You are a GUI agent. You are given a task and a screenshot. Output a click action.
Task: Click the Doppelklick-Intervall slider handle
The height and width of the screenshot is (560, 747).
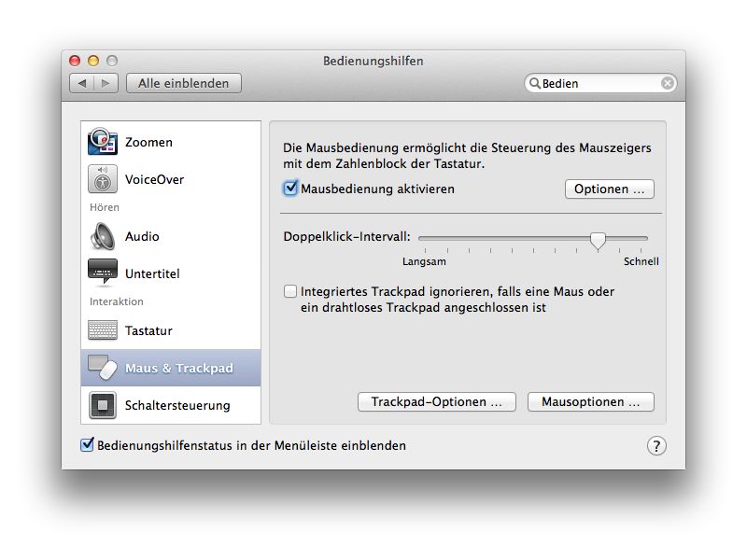[598, 240]
